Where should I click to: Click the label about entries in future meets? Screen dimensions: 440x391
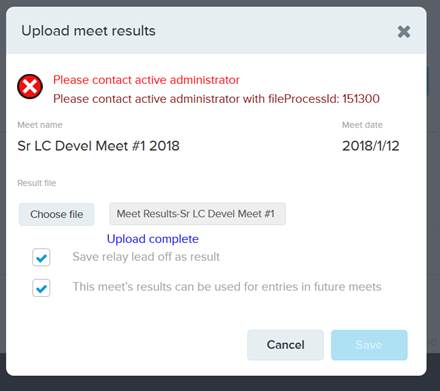[x=227, y=287]
